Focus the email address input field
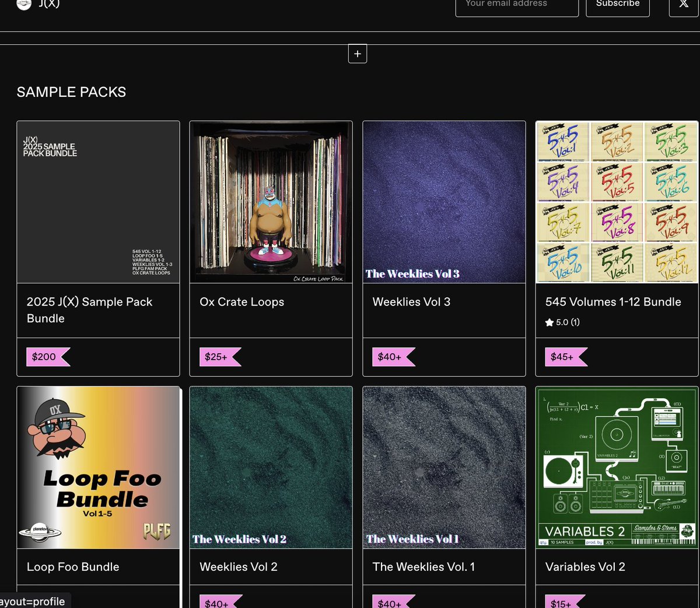700x608 pixels. coord(517,5)
